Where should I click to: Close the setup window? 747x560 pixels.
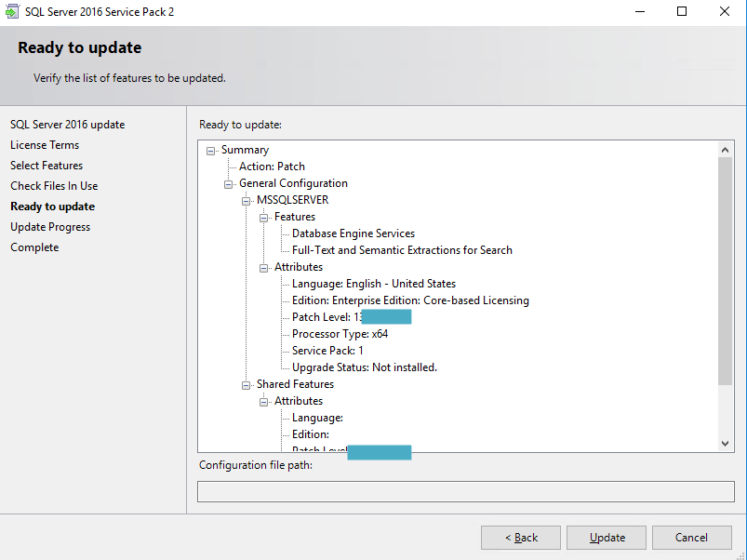724,11
